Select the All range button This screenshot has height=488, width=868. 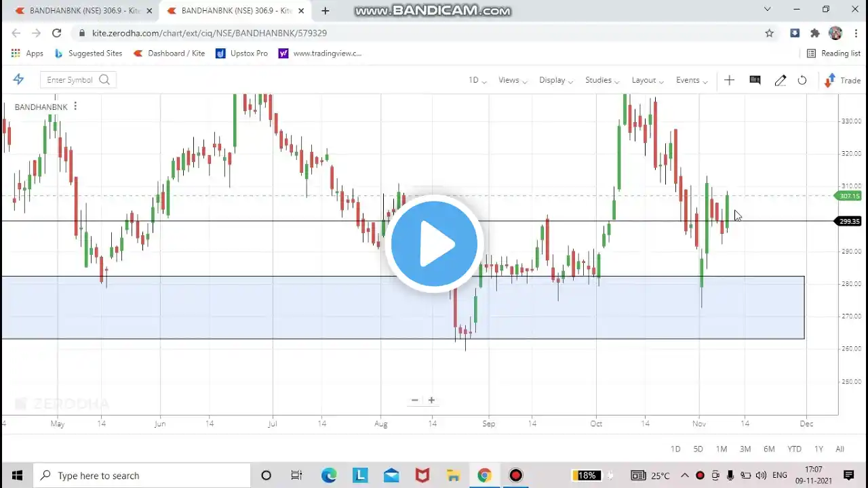tap(840, 449)
